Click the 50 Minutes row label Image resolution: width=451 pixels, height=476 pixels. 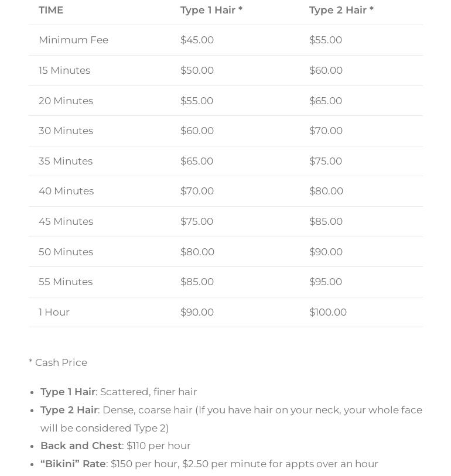click(66, 252)
